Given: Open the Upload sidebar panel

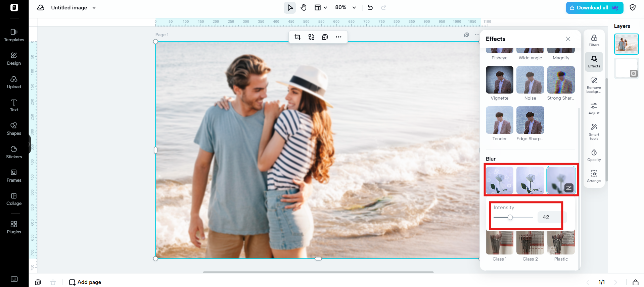Looking at the screenshot, I should (14, 82).
